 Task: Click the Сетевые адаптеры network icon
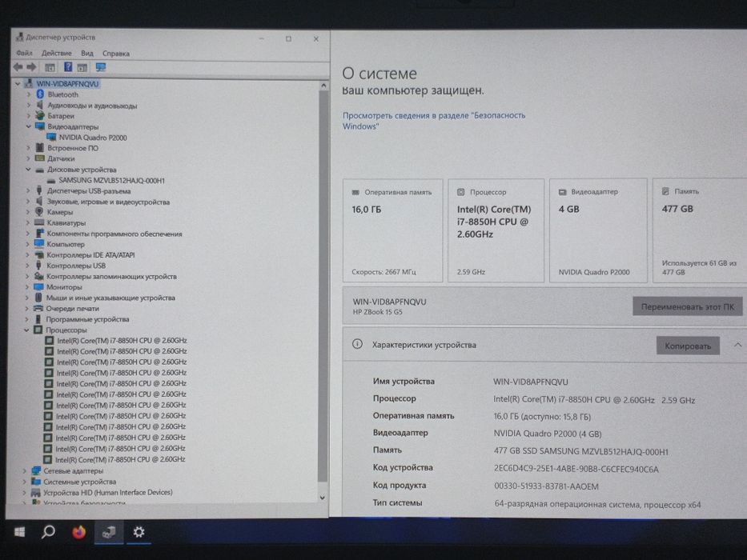pyautogui.click(x=36, y=470)
